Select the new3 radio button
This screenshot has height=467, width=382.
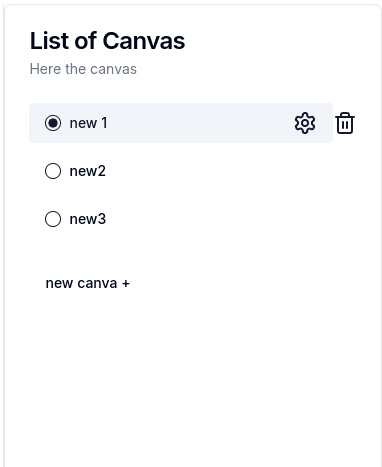(53, 219)
